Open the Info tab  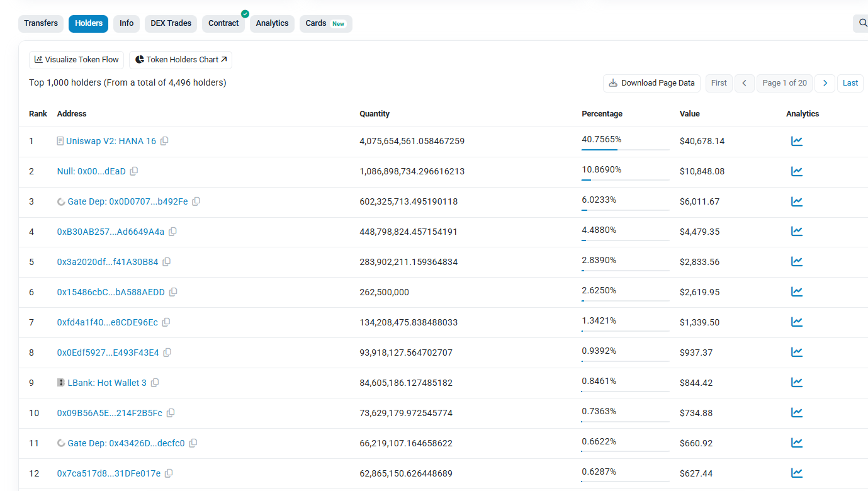[127, 24]
